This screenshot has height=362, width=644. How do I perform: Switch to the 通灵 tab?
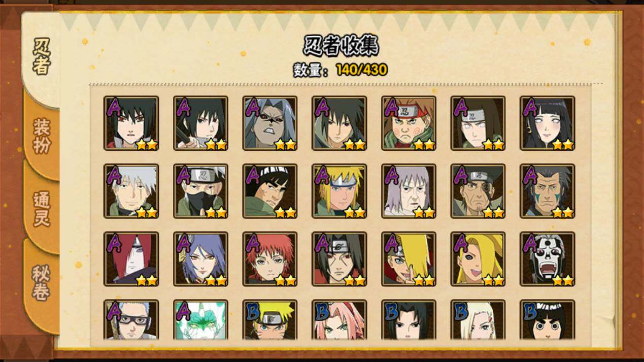pos(42,209)
